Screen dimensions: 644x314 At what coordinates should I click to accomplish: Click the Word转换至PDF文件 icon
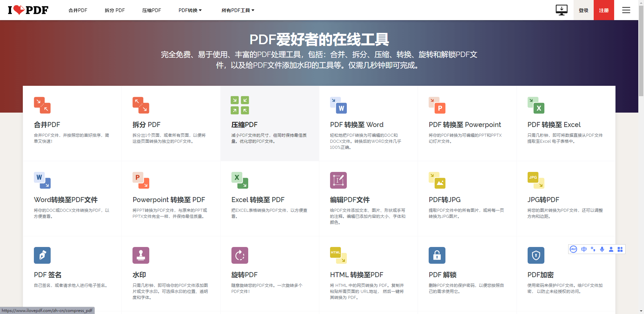click(x=42, y=180)
